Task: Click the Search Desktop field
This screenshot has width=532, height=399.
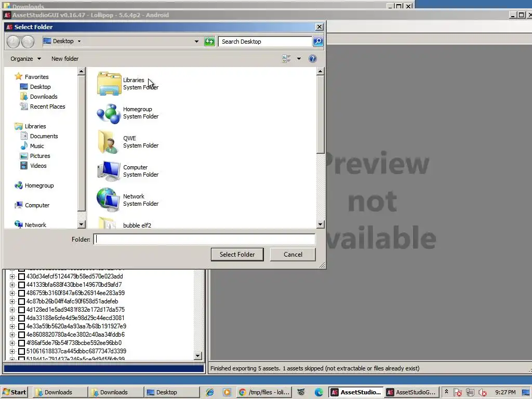Action: click(265, 42)
